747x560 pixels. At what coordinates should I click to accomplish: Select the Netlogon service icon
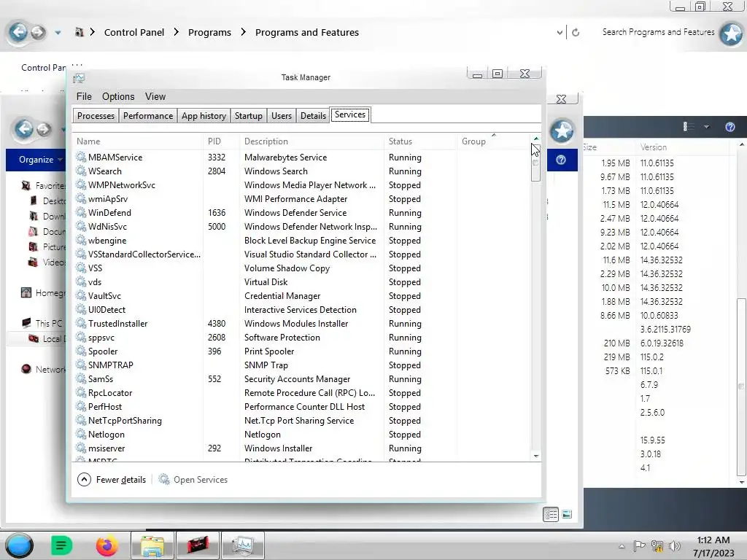(81, 435)
